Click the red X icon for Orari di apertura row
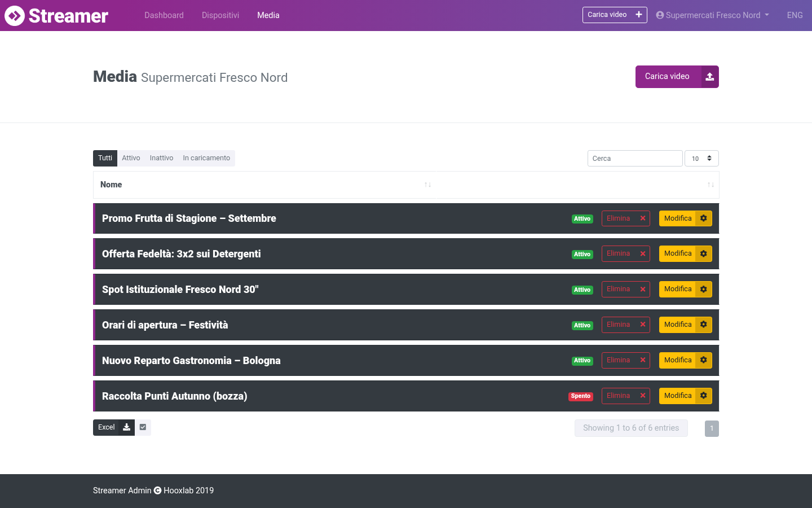 pyautogui.click(x=643, y=325)
